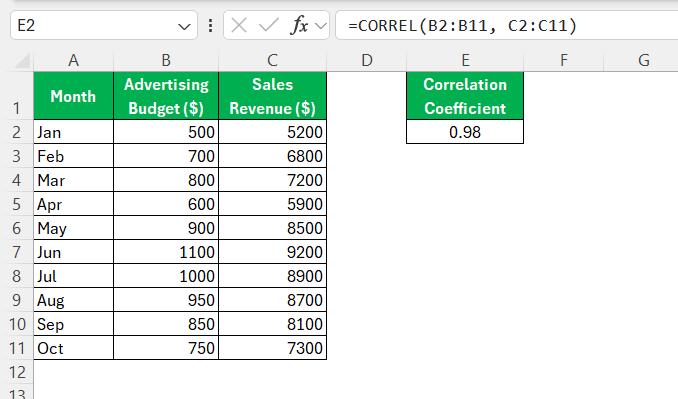The height and width of the screenshot is (399, 678).
Task: Click budget cell with value 1100
Action: click(x=166, y=252)
